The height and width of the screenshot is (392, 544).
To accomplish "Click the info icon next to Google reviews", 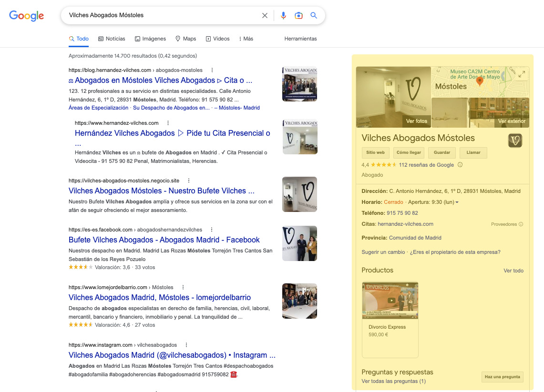I will (x=460, y=165).
